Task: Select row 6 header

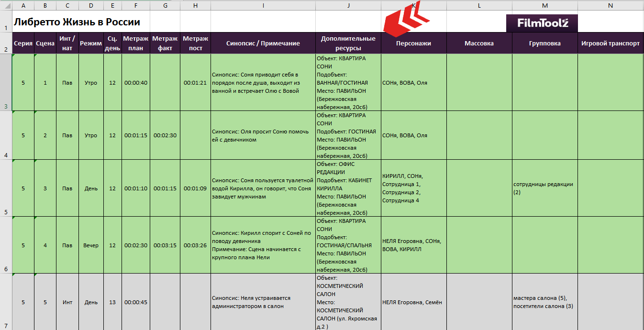Action: pyautogui.click(x=6, y=245)
